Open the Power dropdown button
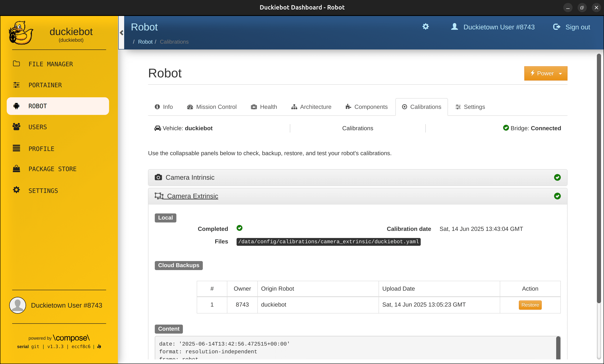The width and height of the screenshot is (604, 364). (546, 73)
